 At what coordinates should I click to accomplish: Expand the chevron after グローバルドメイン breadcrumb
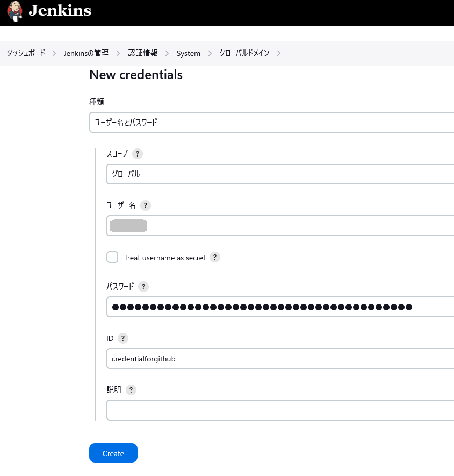[278, 53]
